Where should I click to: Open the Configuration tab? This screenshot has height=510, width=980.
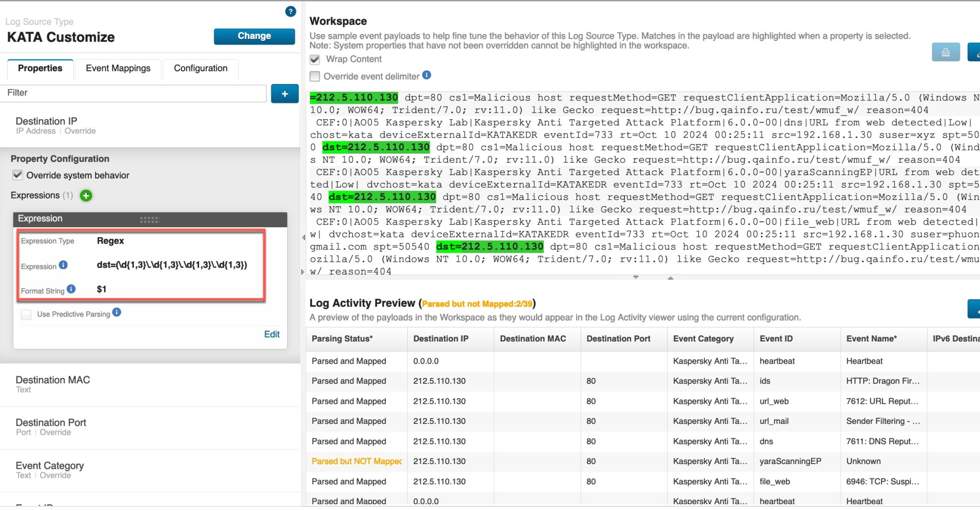tap(200, 68)
